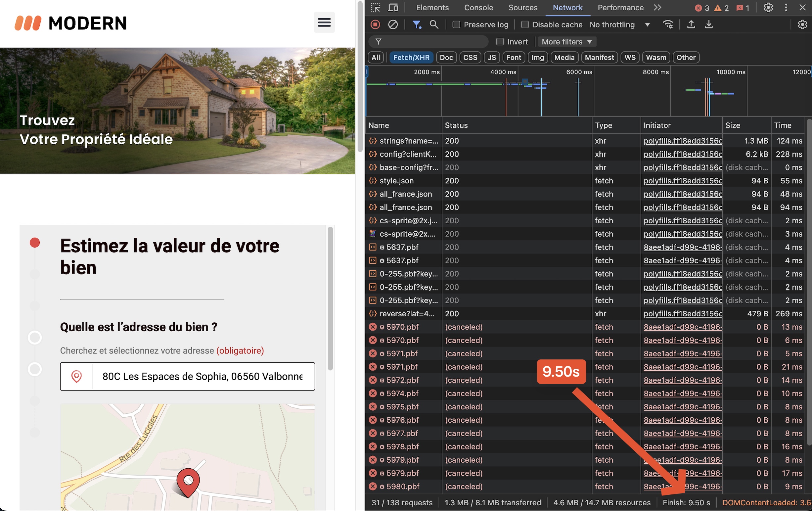Image resolution: width=812 pixels, height=511 pixels.
Task: Select the Network tab
Action: [x=567, y=7]
